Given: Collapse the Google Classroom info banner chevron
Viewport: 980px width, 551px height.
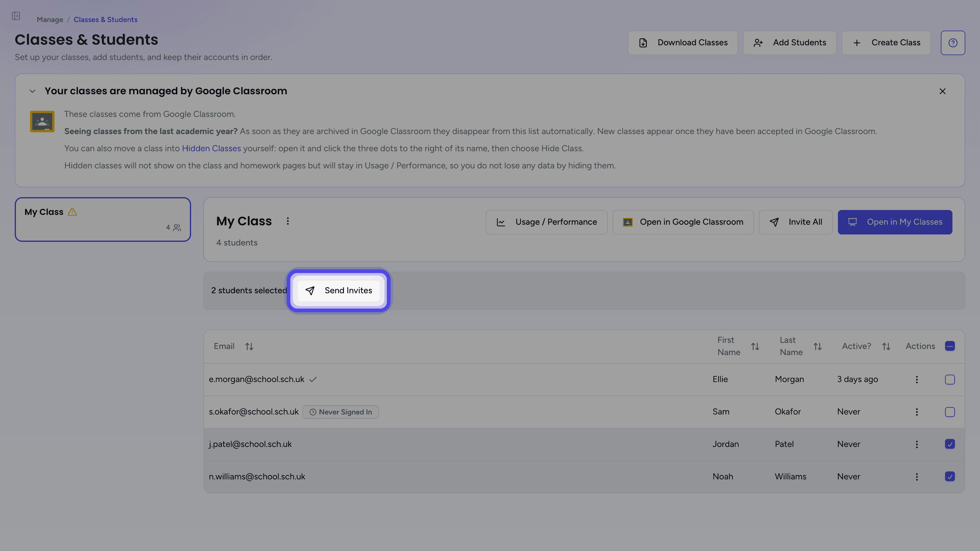Looking at the screenshot, I should [x=32, y=91].
